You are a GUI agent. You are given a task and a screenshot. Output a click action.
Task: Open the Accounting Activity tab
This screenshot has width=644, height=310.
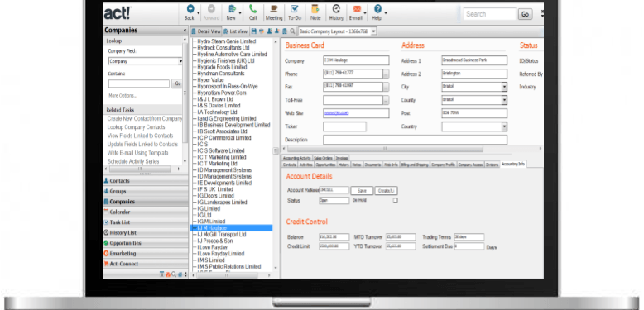[x=296, y=158]
